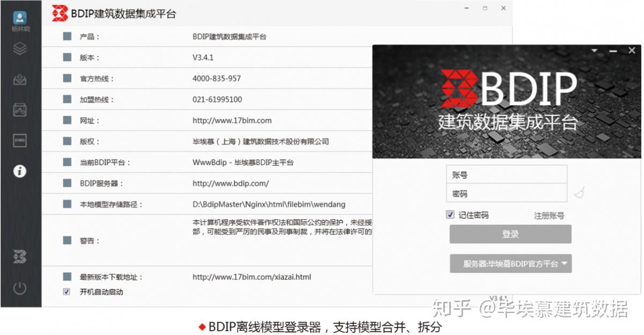644x335 pixels.
Task: Minimize the main BDIP platform window
Action: (467, 9)
